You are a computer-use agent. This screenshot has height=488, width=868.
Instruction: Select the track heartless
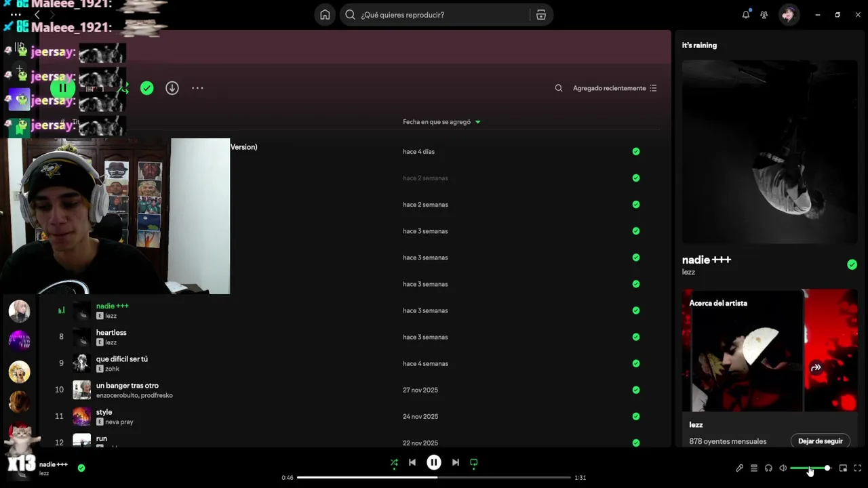111,333
